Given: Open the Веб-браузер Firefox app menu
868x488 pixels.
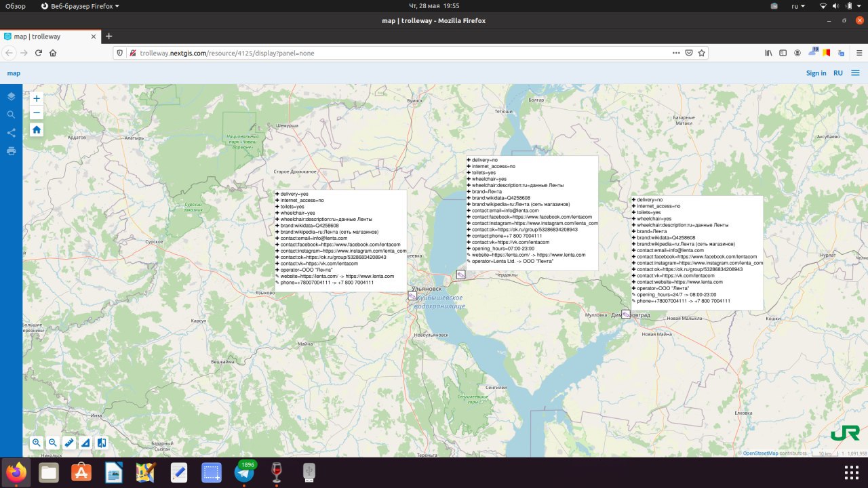Looking at the screenshot, I should pyautogui.click(x=80, y=6).
